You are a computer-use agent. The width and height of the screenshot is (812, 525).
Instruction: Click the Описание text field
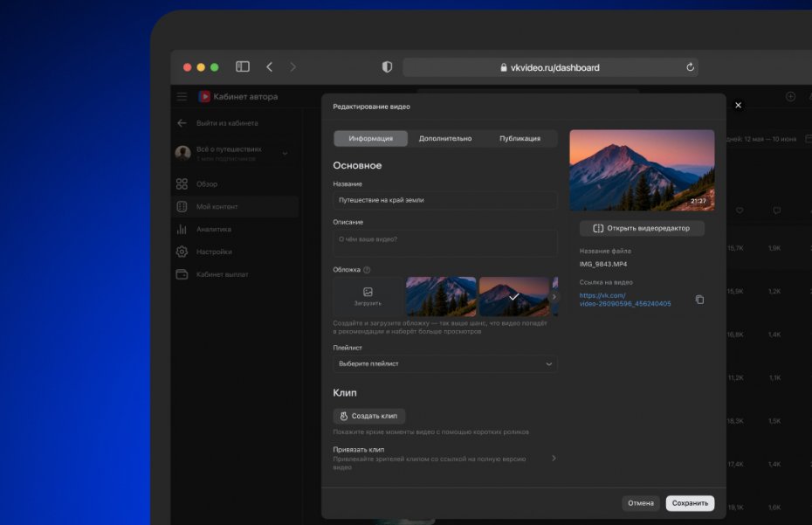(444, 243)
